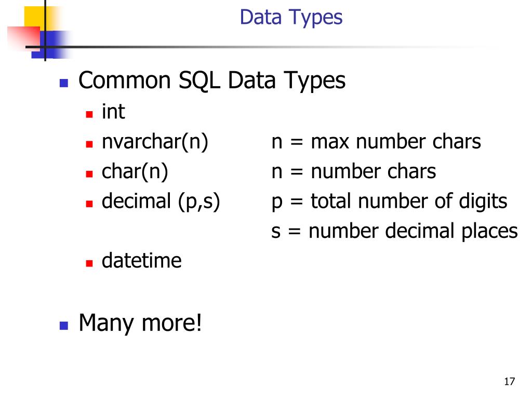Click the blue bullet beside Many more!
This screenshot has height=399, width=532.
pyautogui.click(x=64, y=326)
